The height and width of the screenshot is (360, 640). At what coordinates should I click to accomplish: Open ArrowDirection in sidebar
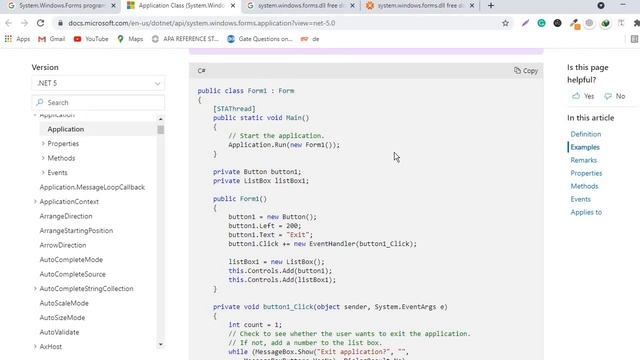tap(63, 245)
